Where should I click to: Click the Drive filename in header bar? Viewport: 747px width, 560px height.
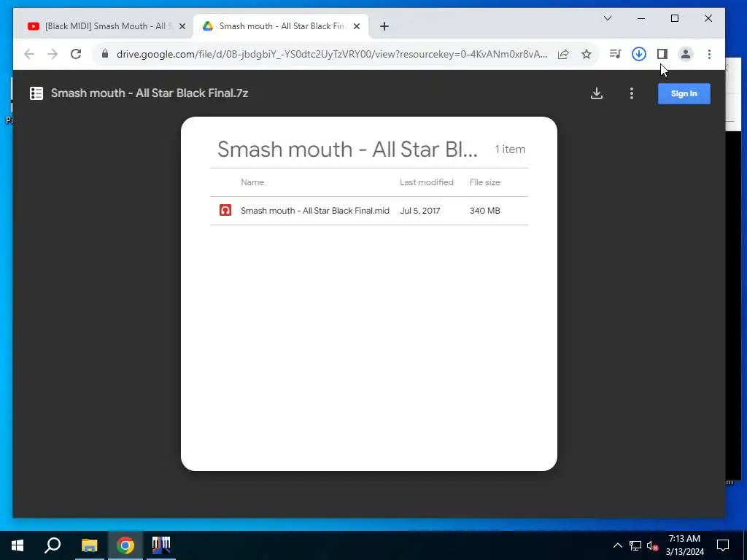pyautogui.click(x=149, y=93)
